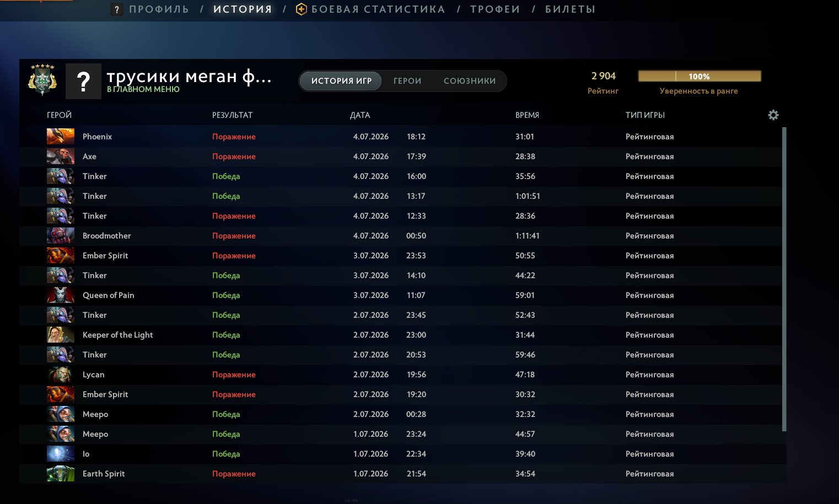Screen dimensions: 839x504
Task: Click the rank medal emblem icon
Action: (x=42, y=80)
